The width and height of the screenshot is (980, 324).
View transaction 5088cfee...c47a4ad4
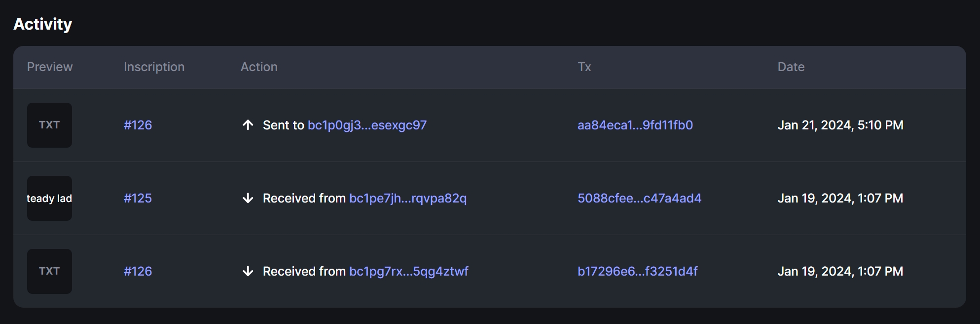[639, 198]
